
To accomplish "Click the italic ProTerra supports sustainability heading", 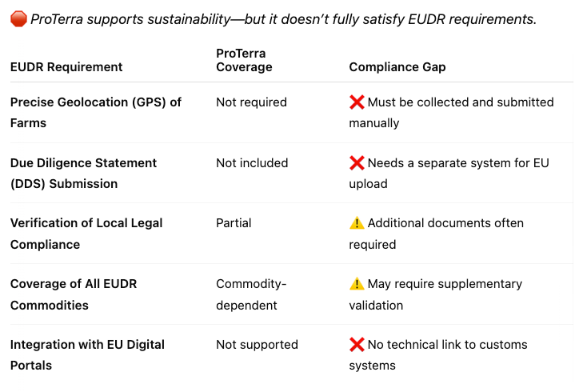I will tap(283, 19).
